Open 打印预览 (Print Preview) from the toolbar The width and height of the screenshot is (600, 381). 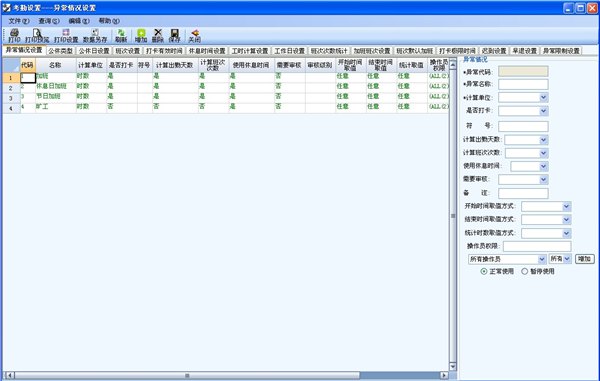[37, 36]
